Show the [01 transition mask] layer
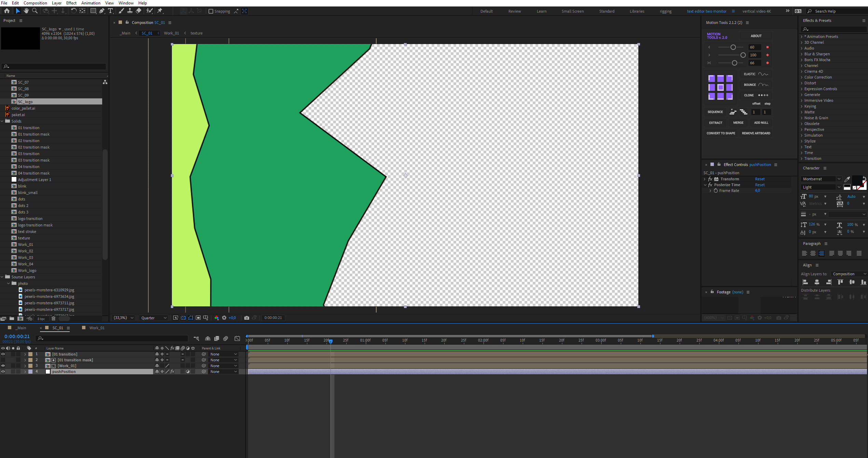The height and width of the screenshot is (458, 868). click(3, 360)
